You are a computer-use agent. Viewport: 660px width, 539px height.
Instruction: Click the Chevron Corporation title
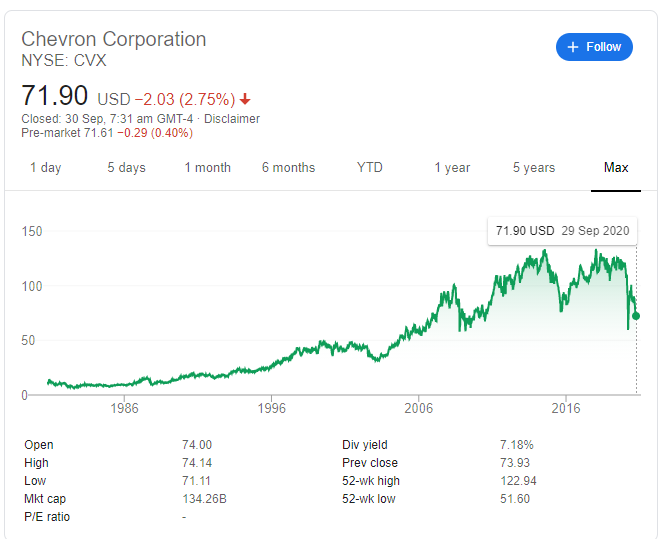click(114, 39)
